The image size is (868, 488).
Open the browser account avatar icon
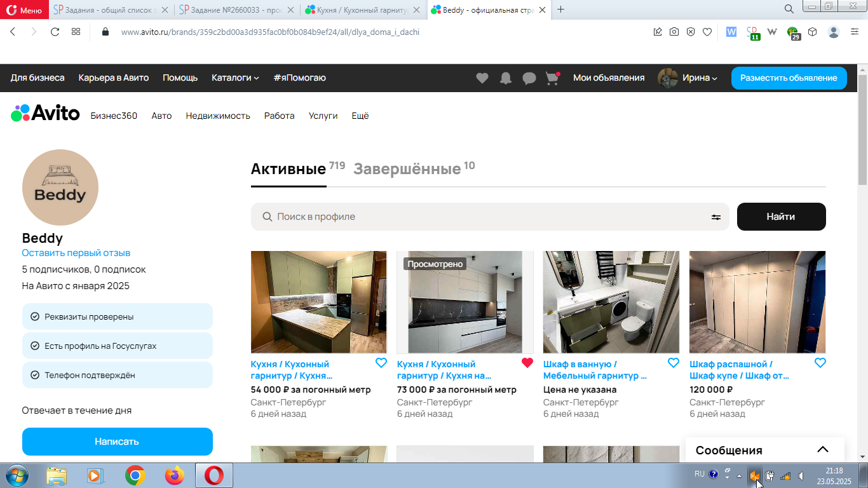(834, 32)
